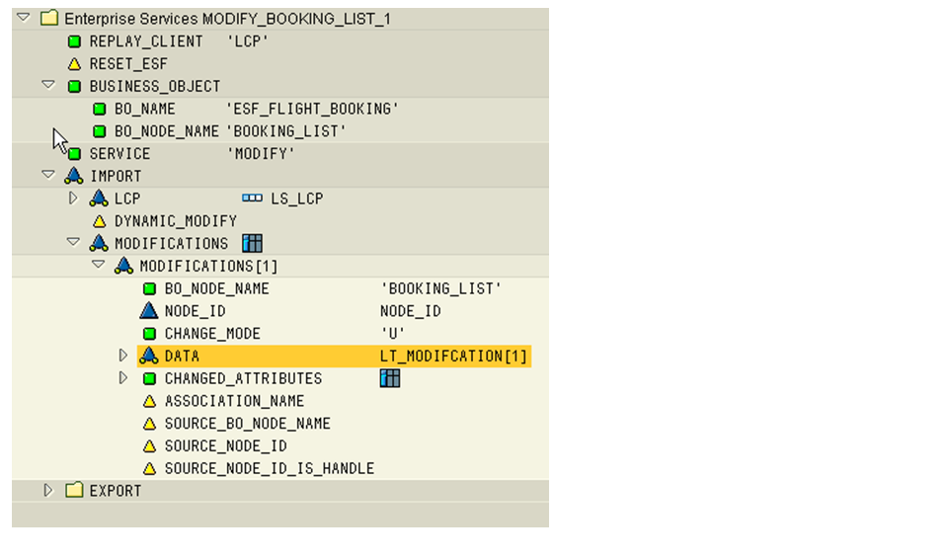This screenshot has height=560, width=948.
Task: Expand the CHANGED_ATTRIBUTES node
Action: (x=123, y=378)
